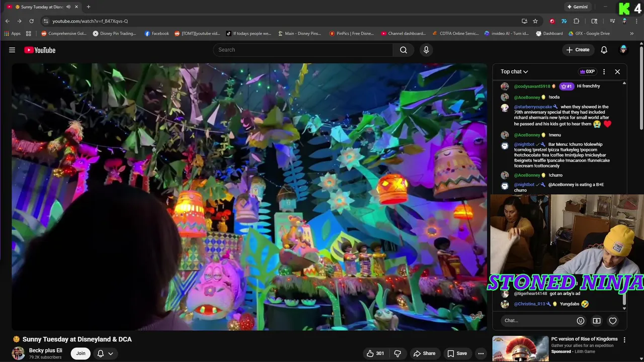Screen dimensions: 644x362
Task: Open the YouTube hamburger guide menu
Action: (x=12, y=50)
